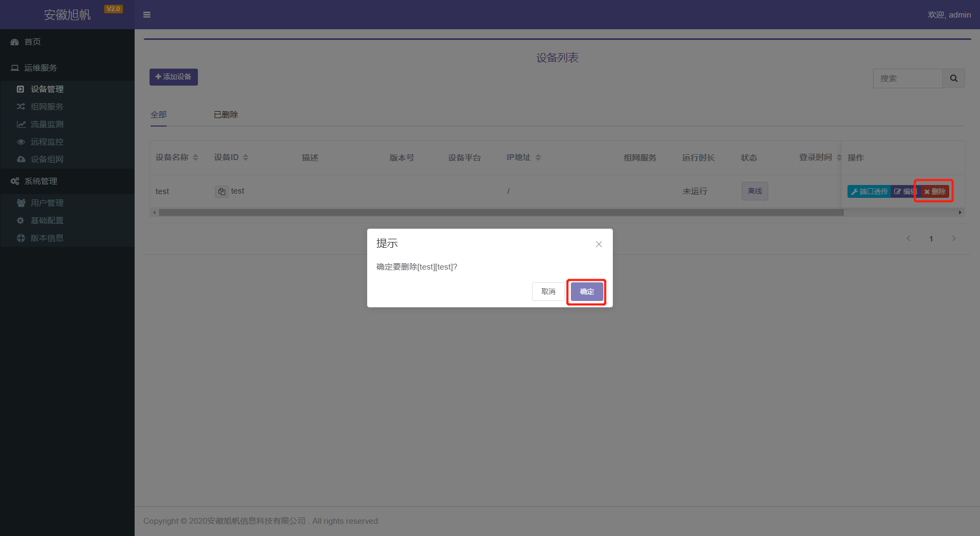Switch to the 全部 tab
Image resolution: width=980 pixels, height=536 pixels.
click(x=159, y=115)
